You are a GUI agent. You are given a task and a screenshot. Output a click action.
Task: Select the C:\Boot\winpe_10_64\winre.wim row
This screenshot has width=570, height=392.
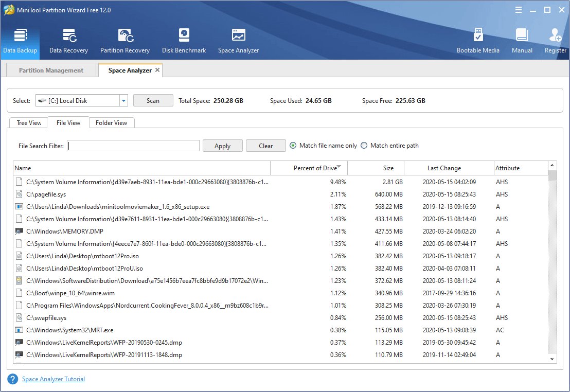pyautogui.click(x=281, y=293)
